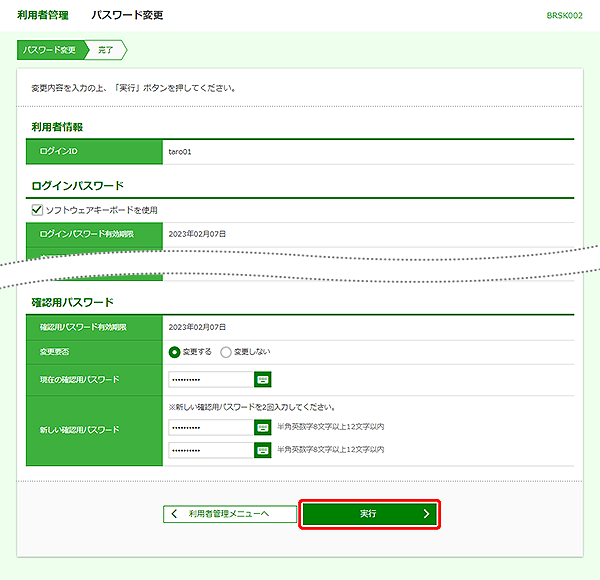Click login password expiry date 2023年02月07日
The width and height of the screenshot is (600, 580).
[x=197, y=234]
